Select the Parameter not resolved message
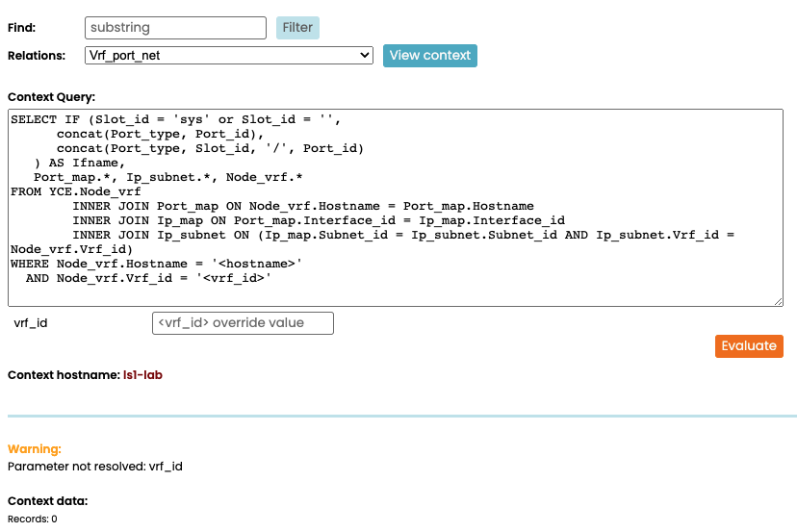The height and width of the screenshot is (532, 797). click(94, 467)
